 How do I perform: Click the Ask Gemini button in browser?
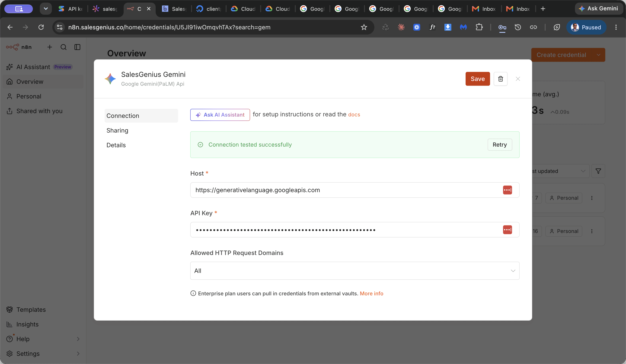pos(599,9)
